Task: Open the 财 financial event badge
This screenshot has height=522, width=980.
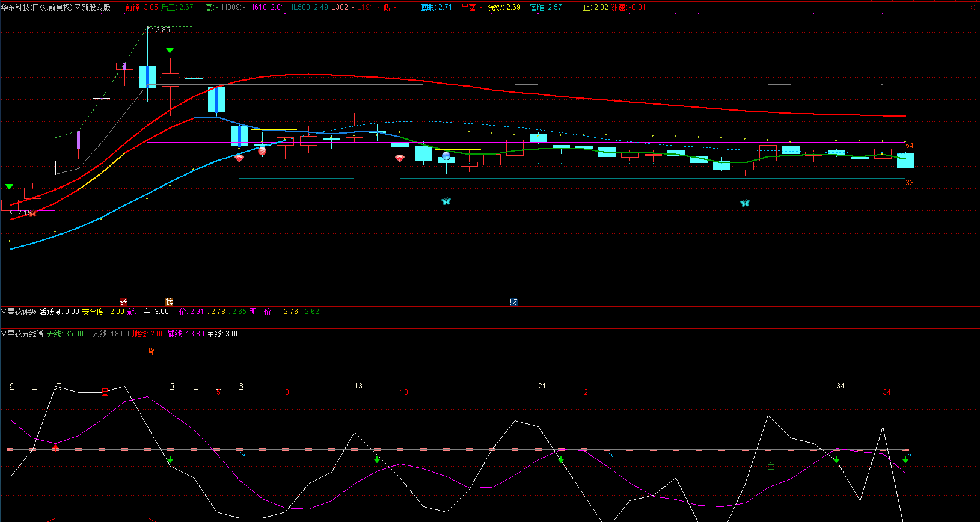Action: 514,302
